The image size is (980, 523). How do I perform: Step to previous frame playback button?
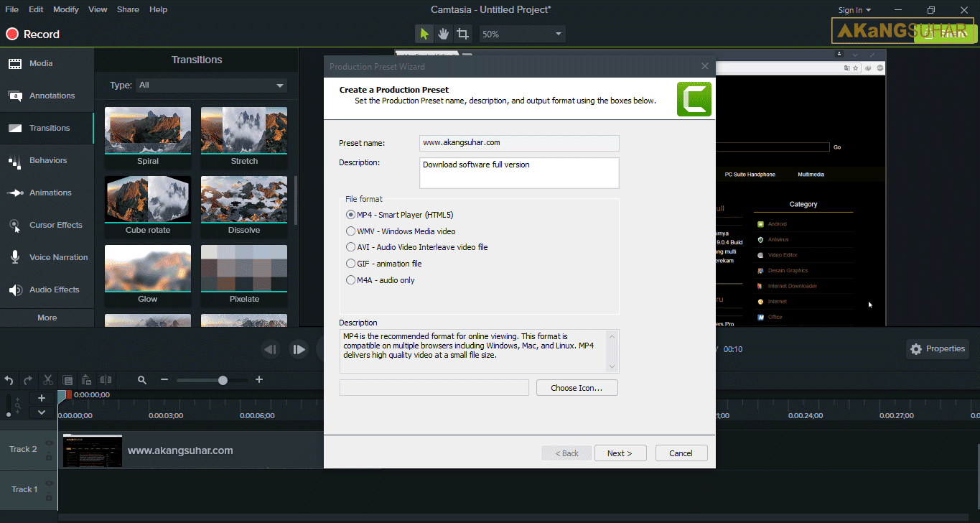pos(271,350)
